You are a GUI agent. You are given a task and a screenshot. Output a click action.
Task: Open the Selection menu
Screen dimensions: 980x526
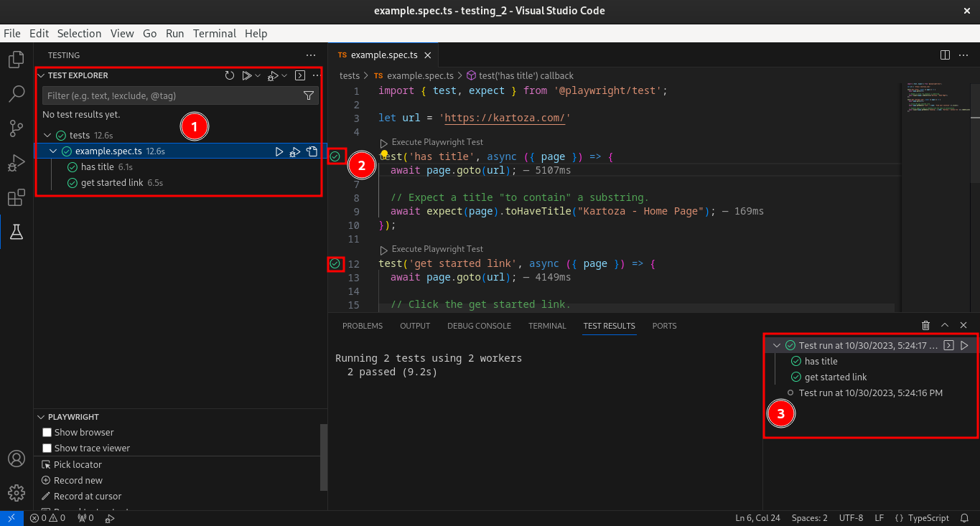point(80,34)
